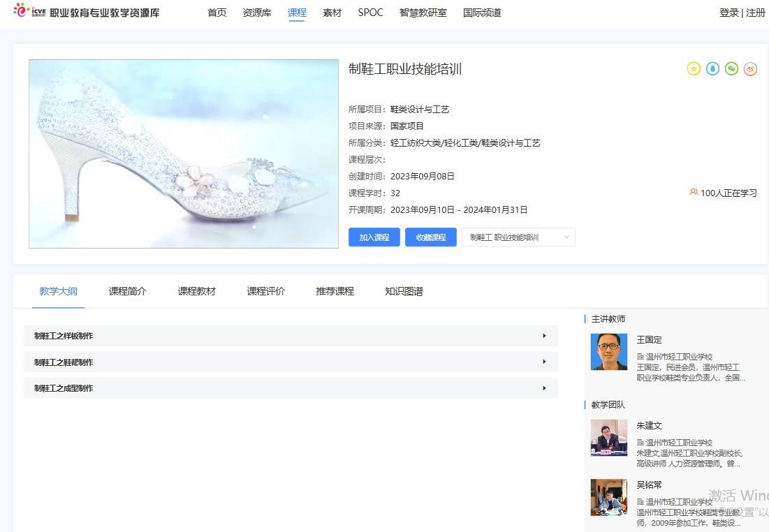Click 温州市轻工职业学校 under 王国定
The height and width of the screenshot is (532, 769).
tap(679, 357)
